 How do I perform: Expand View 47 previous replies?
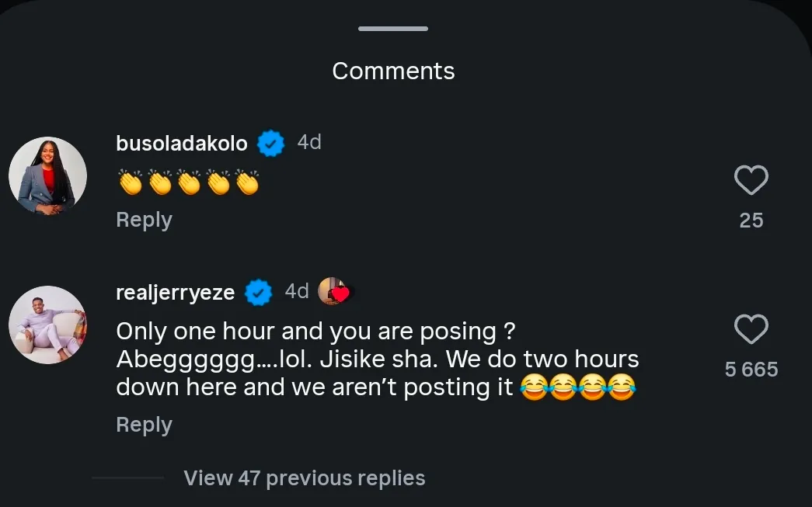tap(304, 477)
